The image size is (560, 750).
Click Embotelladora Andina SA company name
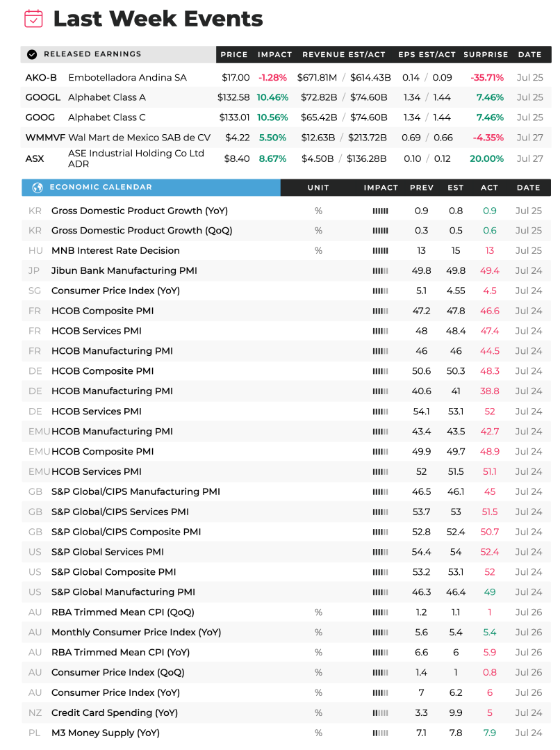click(127, 77)
